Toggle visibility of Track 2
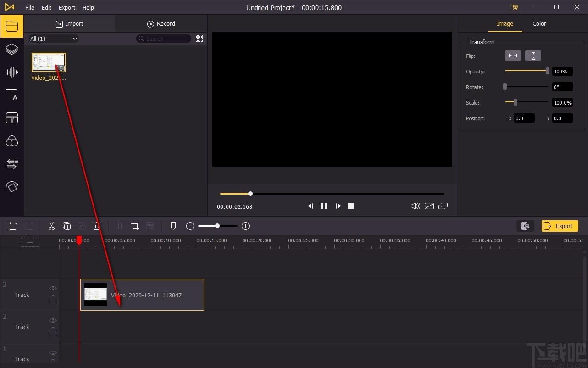Screen dimensions: 588x368 (53, 321)
